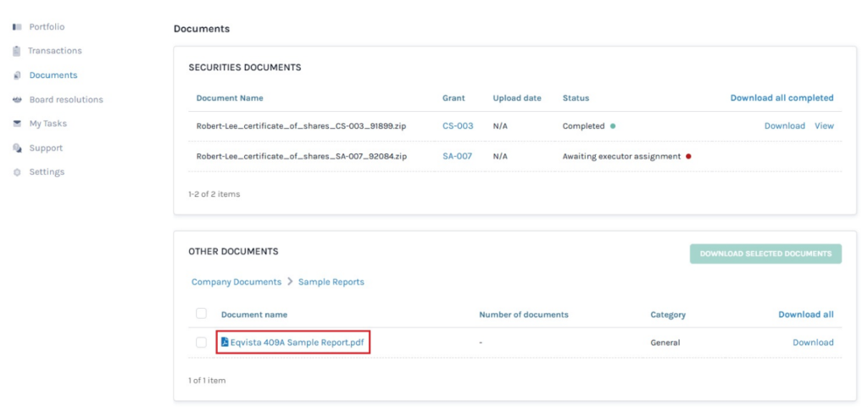Click the Support sidebar icon
Image resolution: width=868 pixels, height=407 pixels.
click(x=17, y=148)
